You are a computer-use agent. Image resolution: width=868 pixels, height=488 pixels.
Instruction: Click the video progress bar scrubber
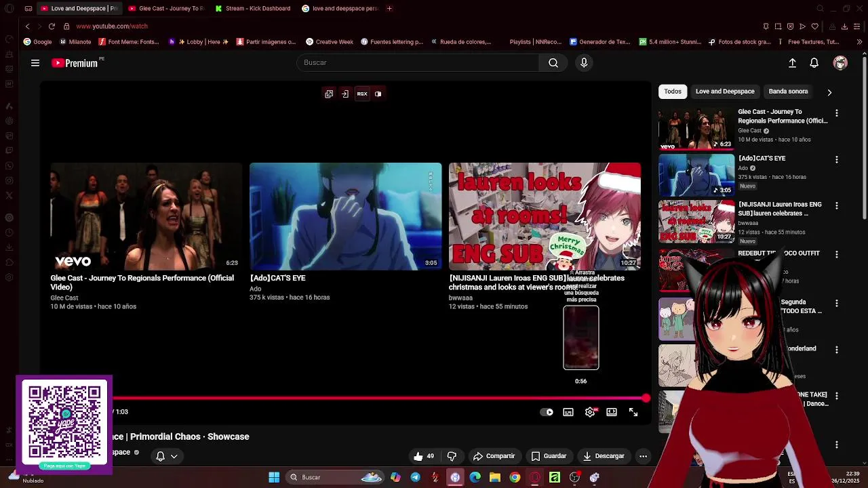(x=646, y=399)
